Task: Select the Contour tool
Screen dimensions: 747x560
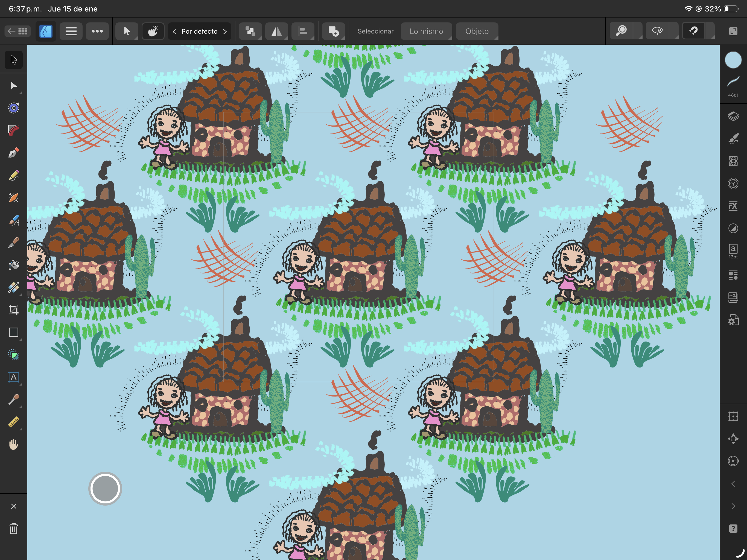Action: pos(13,108)
